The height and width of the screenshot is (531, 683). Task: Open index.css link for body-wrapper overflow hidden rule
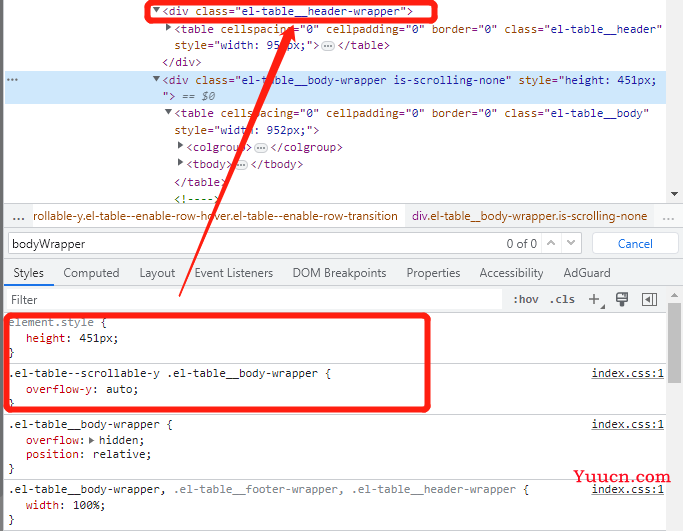(x=627, y=424)
